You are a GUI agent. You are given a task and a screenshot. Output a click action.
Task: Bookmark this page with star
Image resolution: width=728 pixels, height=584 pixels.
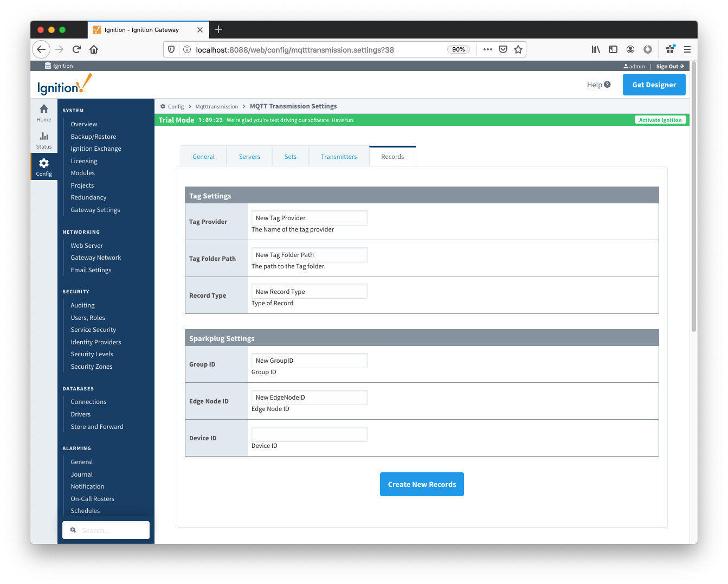click(518, 49)
